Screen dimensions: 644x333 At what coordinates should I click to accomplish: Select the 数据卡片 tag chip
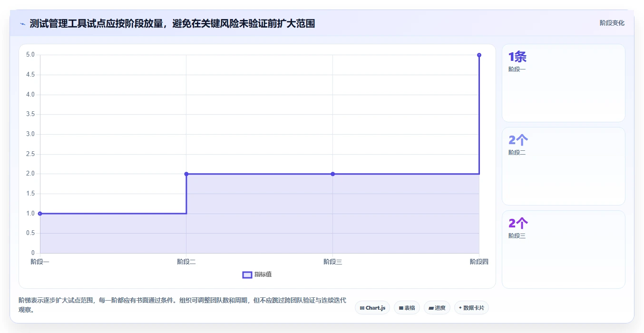click(471, 308)
